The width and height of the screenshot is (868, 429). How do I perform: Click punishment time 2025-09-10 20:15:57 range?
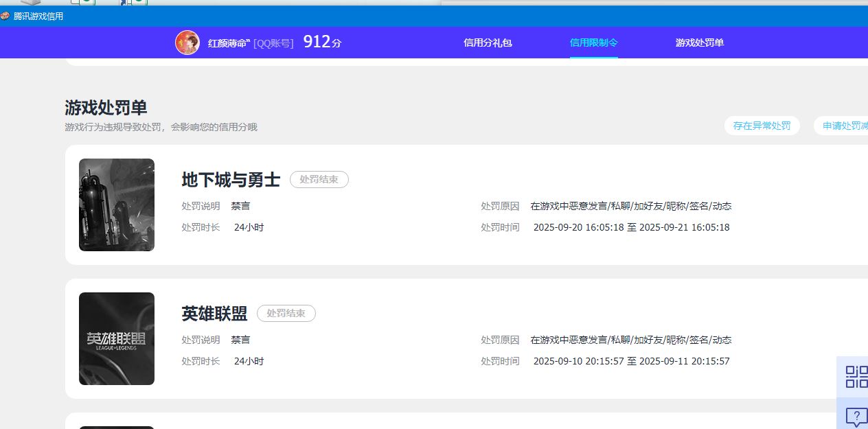click(632, 361)
